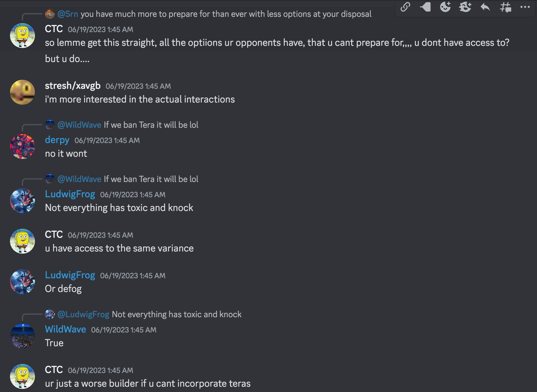Click the username LudwigFrog above 'Or defog'
The height and width of the screenshot is (392, 537).
[70, 275]
